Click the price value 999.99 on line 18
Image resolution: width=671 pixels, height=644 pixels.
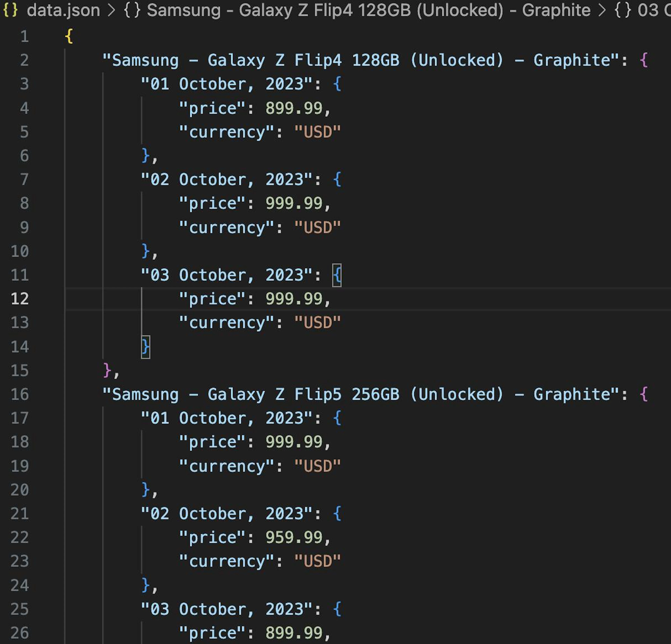(x=294, y=442)
